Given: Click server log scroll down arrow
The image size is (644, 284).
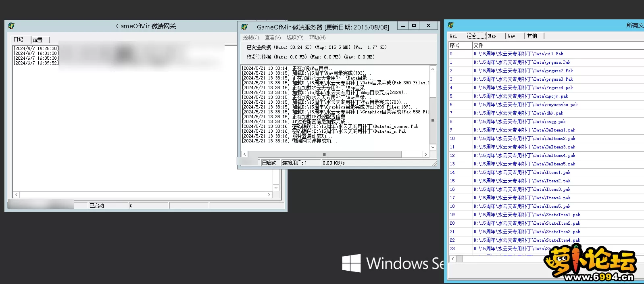Looking at the screenshot, I should coord(433,147).
